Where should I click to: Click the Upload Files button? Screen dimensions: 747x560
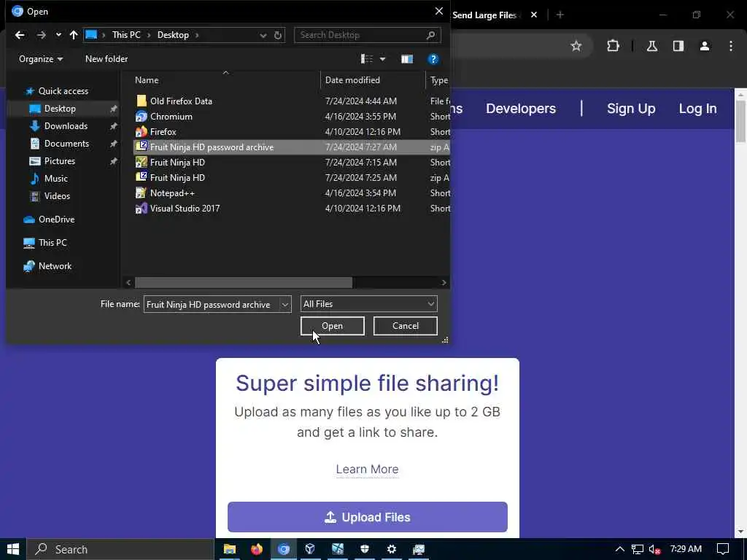(368, 517)
